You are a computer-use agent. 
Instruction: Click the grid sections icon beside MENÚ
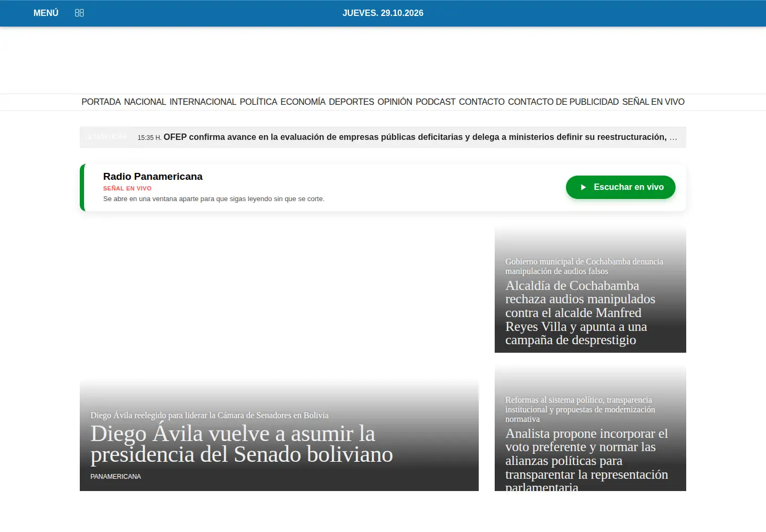pos(79,13)
